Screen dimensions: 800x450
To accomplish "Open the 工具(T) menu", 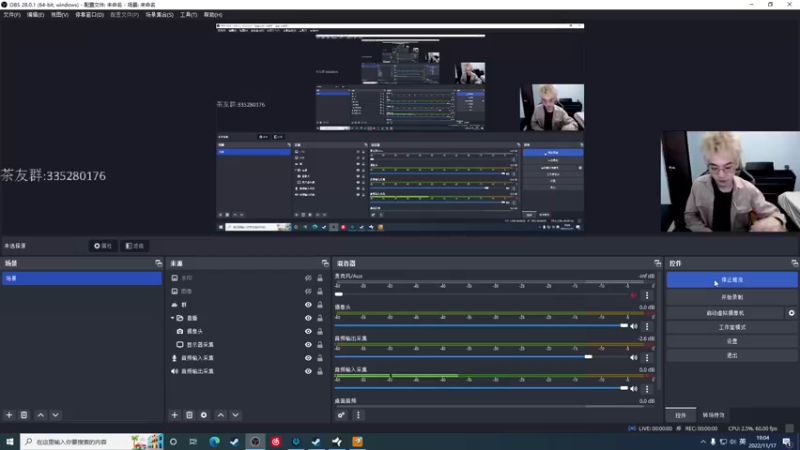I will [188, 15].
